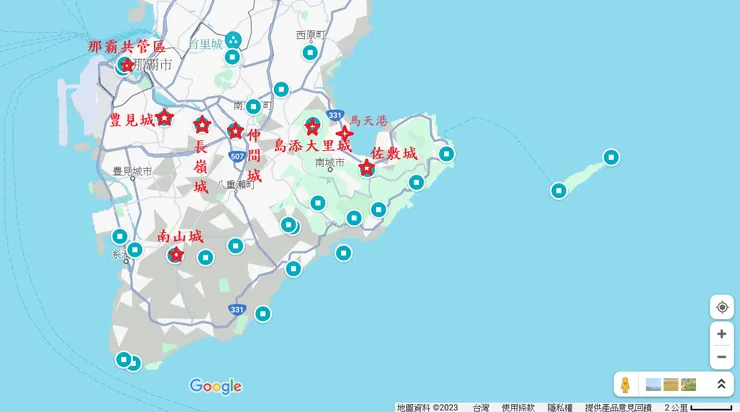Open the 隱私權 privacy link
Screen dimensions: 740x412
560,407
